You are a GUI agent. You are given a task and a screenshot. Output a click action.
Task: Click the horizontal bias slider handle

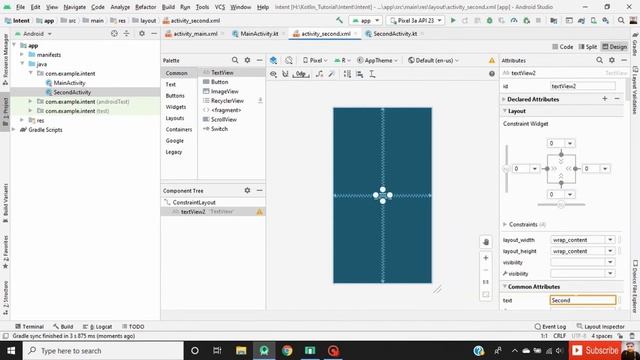(x=561, y=205)
